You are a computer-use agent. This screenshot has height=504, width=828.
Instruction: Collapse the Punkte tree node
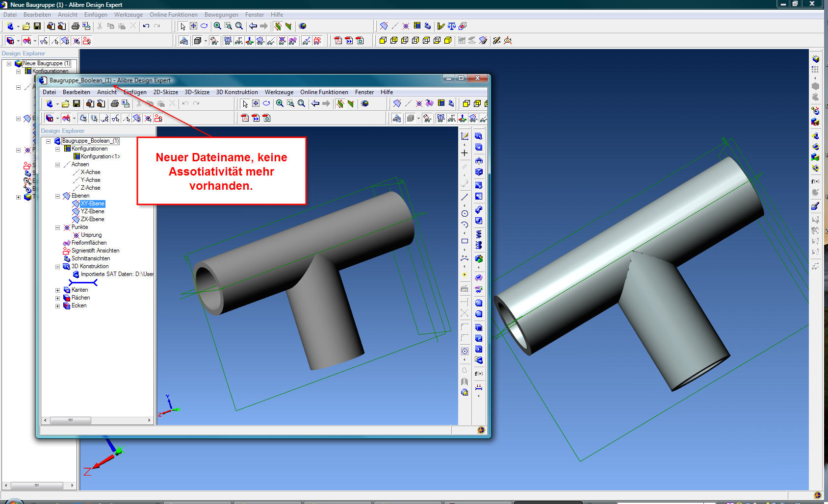[x=57, y=227]
